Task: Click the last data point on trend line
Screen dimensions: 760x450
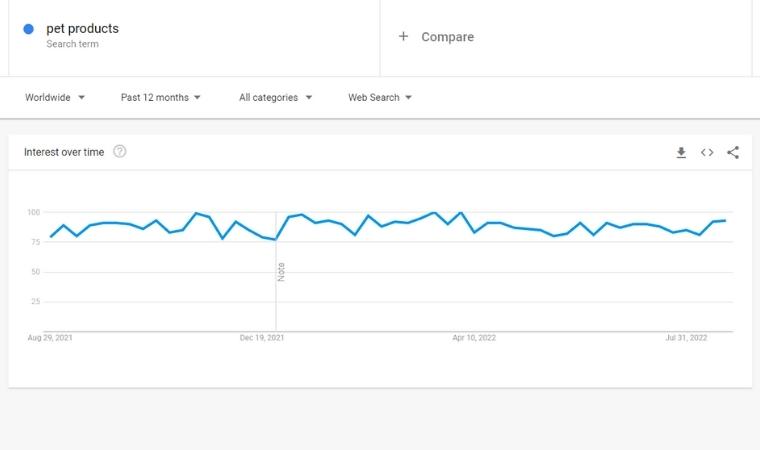Action: [x=725, y=221]
